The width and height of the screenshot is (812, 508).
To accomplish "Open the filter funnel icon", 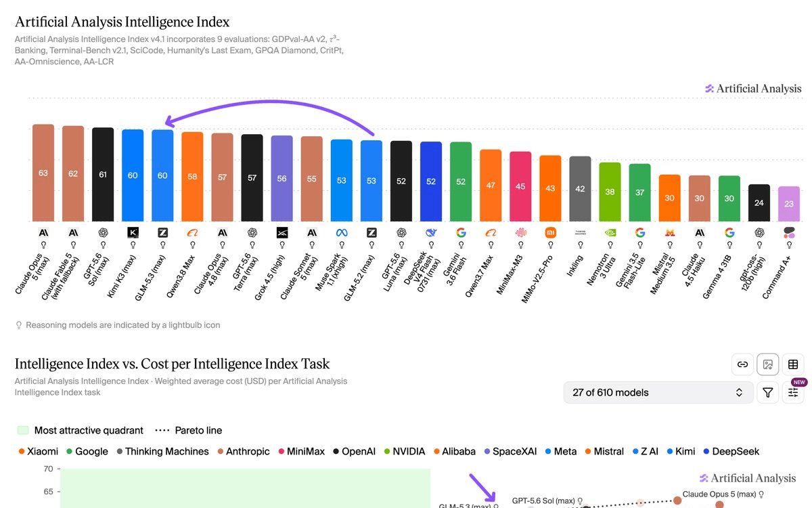I will tap(768, 392).
